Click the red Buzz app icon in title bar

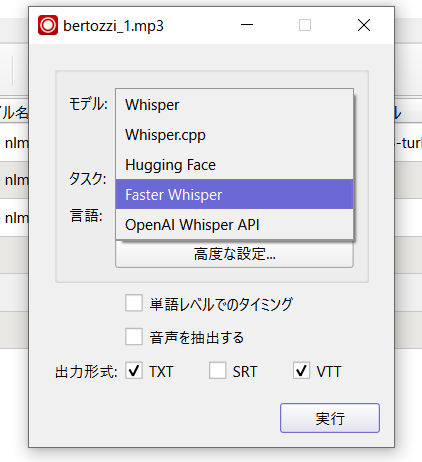(48, 25)
